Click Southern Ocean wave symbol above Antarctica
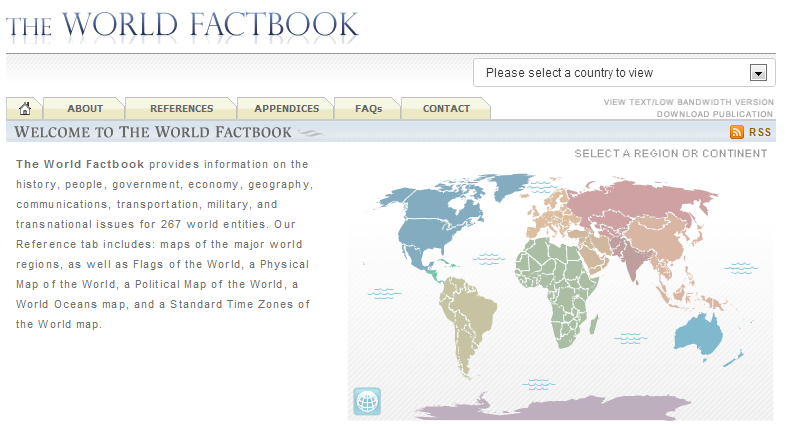This screenshot has height=424, width=785. tap(539, 384)
